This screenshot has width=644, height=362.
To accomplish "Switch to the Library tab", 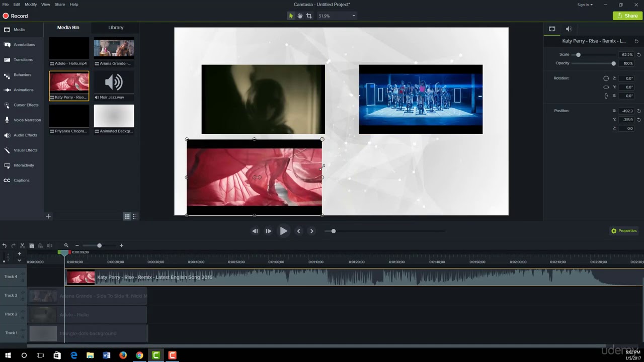I will tap(116, 28).
